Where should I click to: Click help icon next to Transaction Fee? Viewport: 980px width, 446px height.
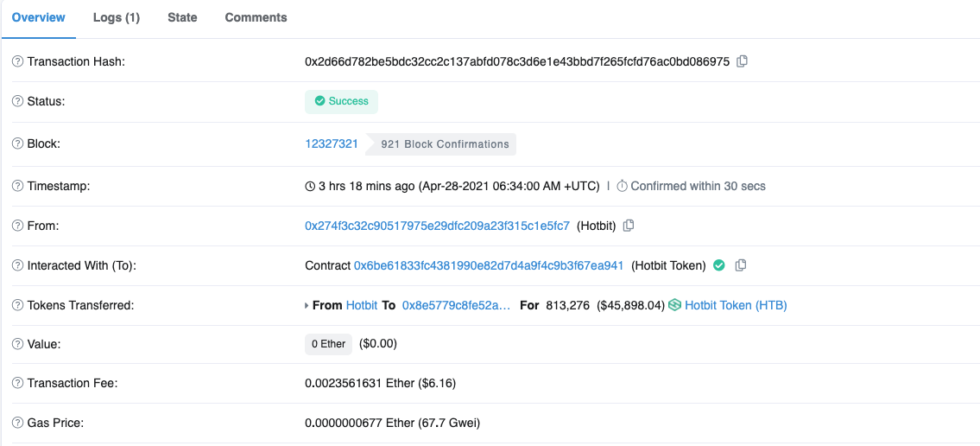17,384
